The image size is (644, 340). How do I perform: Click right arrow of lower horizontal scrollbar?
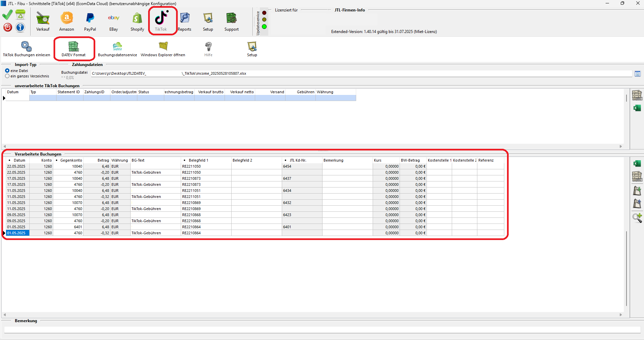(x=621, y=315)
